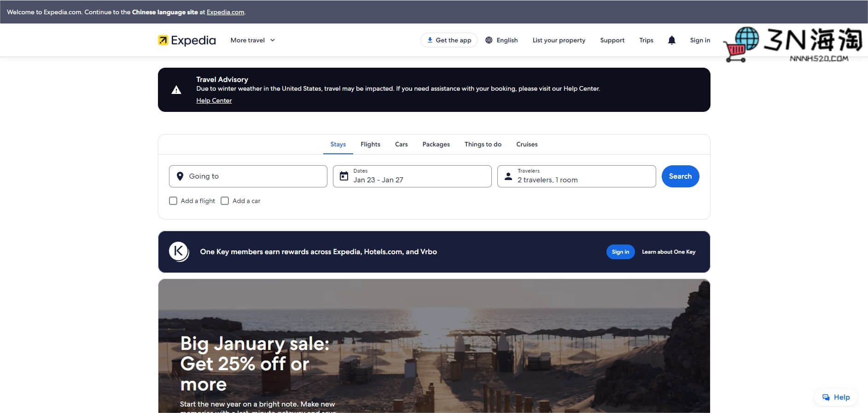The height and width of the screenshot is (413, 868).
Task: Click the One Key K logo
Action: 179,252
